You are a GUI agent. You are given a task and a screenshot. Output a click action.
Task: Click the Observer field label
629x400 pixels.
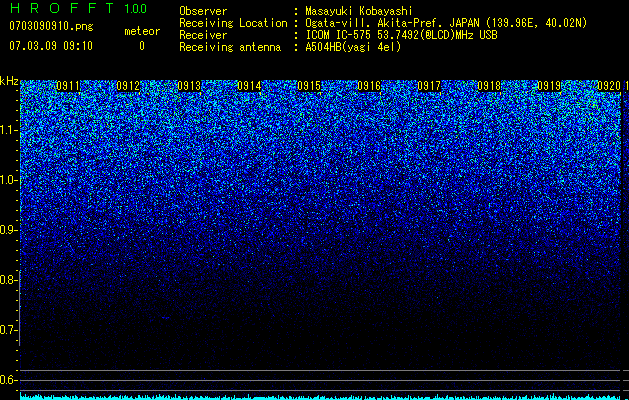203,11
